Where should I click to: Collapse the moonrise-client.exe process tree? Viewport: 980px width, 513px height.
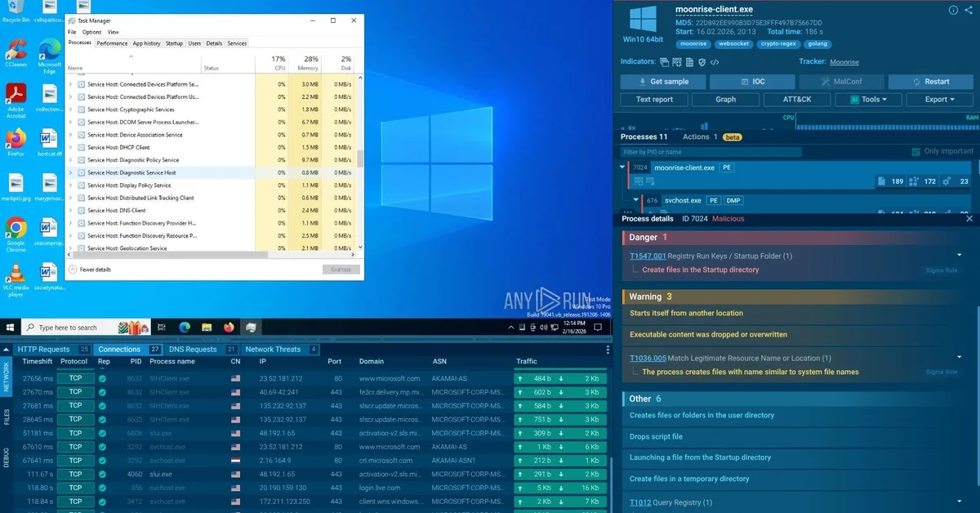coord(622,167)
